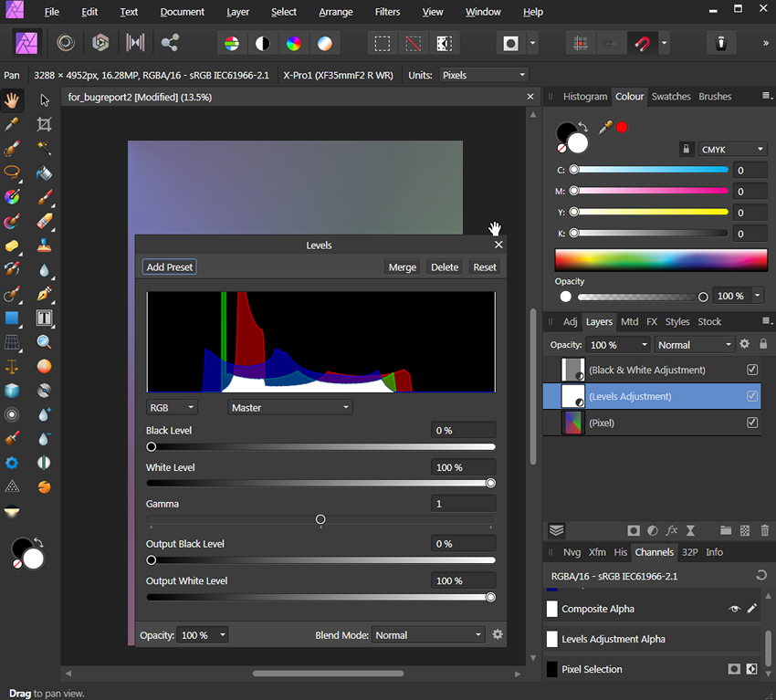Select the Crop tool

point(44,124)
